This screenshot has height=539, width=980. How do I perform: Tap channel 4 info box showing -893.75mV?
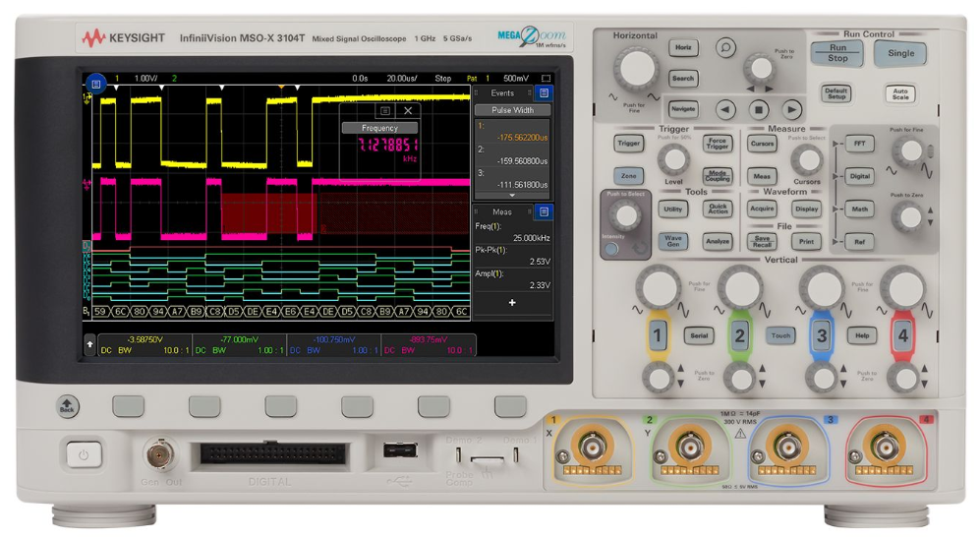tap(429, 344)
